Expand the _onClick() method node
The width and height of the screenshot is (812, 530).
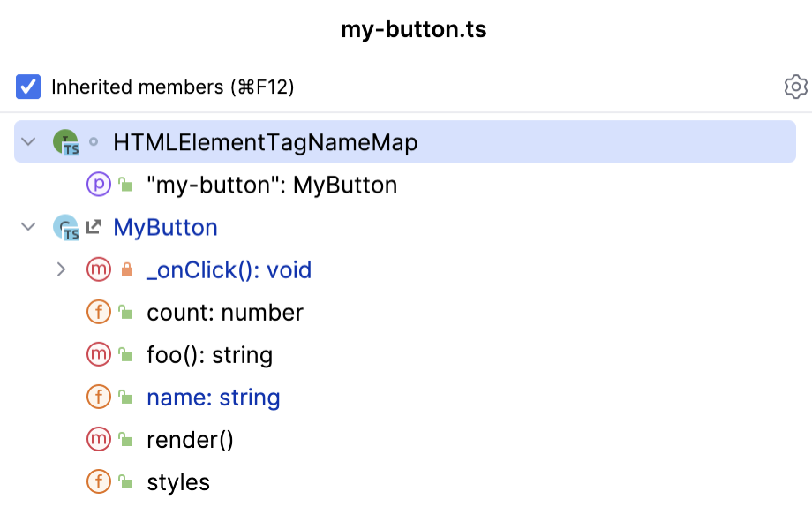click(x=60, y=269)
